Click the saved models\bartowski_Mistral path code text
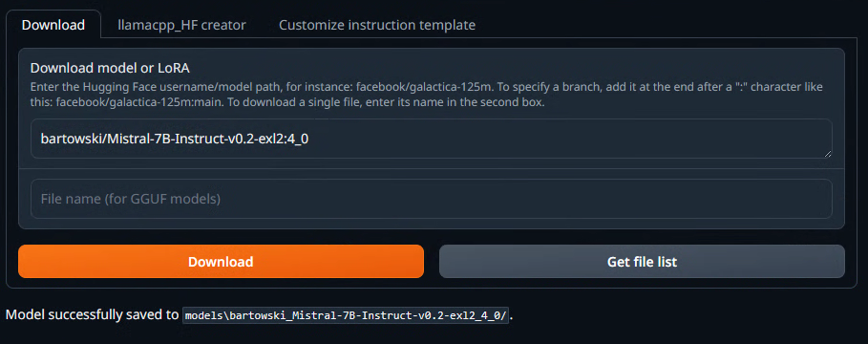This screenshot has width=868, height=344. pyautogui.click(x=346, y=315)
